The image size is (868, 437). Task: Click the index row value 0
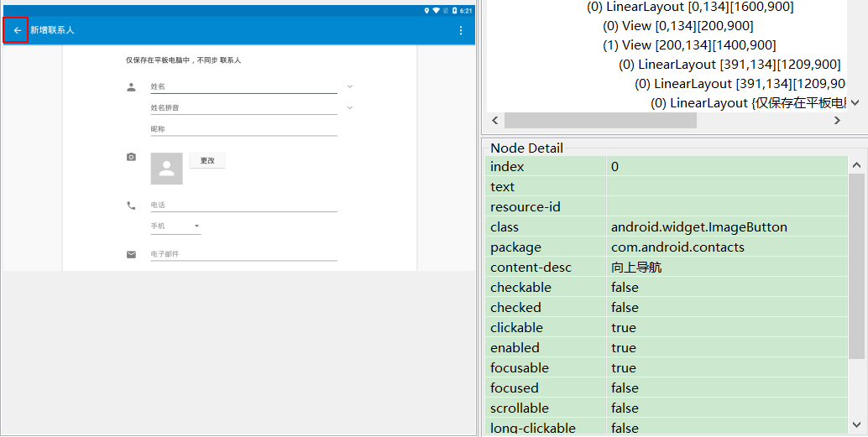pos(615,167)
